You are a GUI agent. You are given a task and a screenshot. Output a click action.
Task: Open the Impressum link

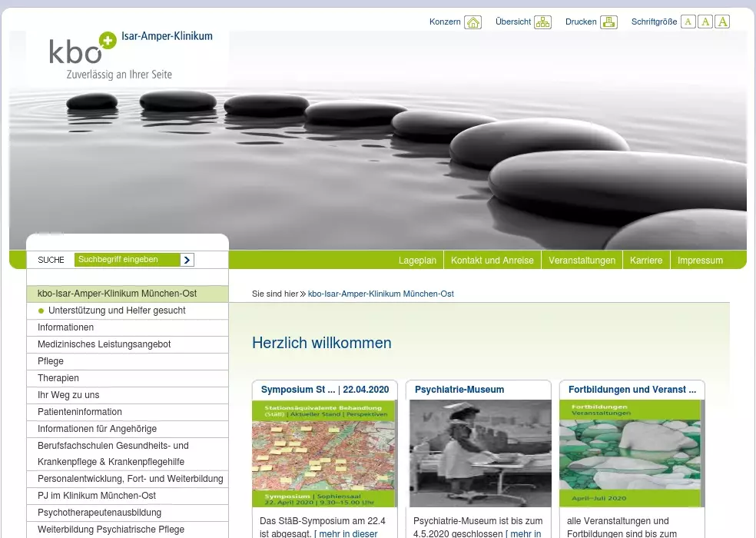click(x=700, y=261)
